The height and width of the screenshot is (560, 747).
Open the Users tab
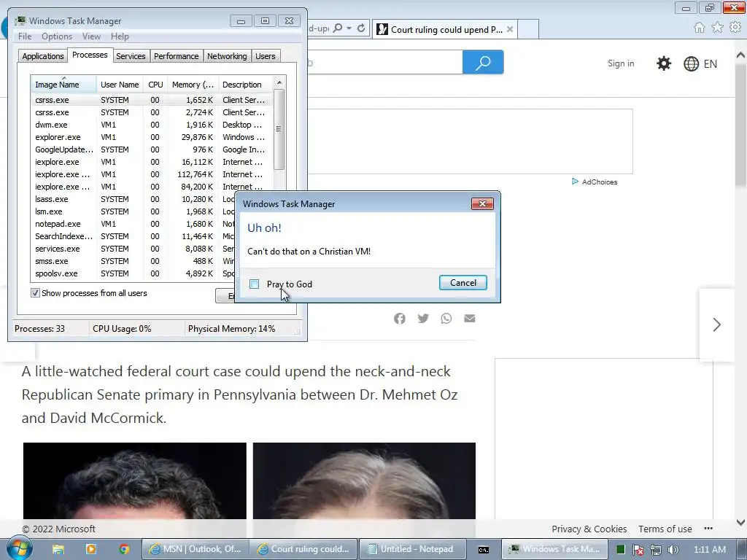pyautogui.click(x=265, y=56)
